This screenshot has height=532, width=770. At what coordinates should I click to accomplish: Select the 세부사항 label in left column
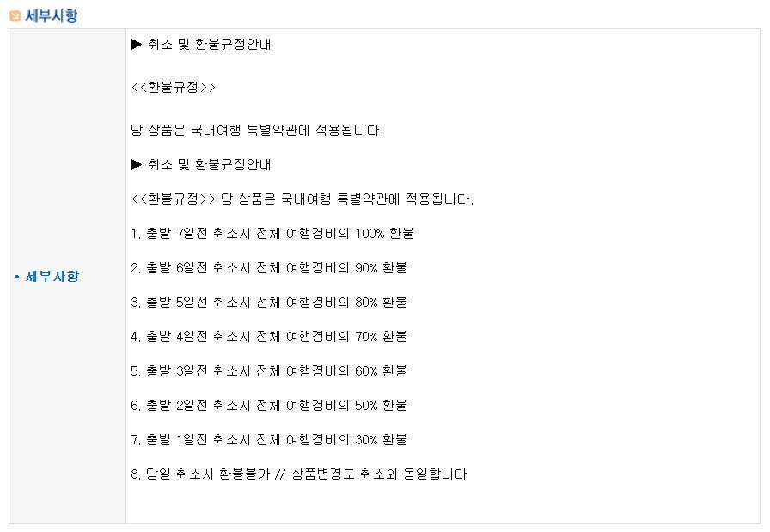tap(52, 277)
